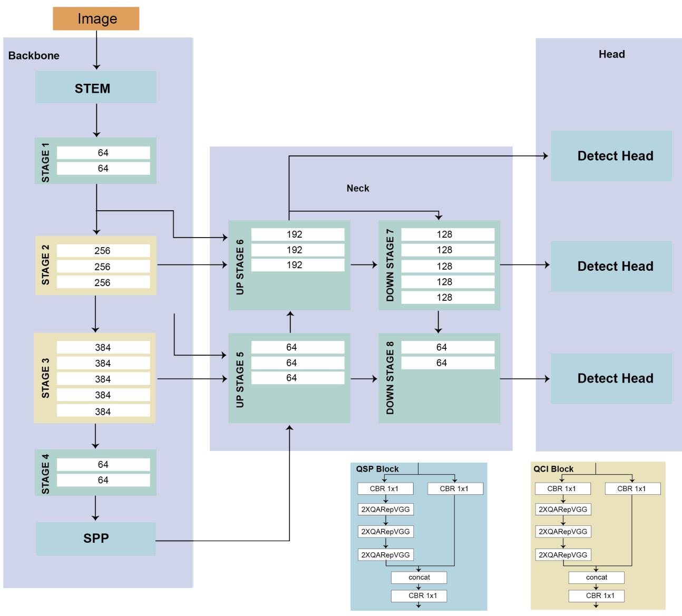Click the middle Detect Head box

click(x=611, y=266)
